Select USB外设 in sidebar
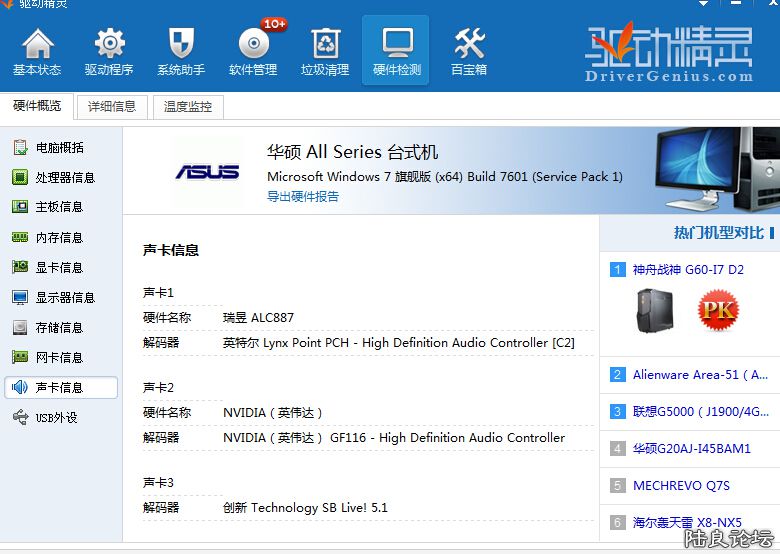 56,418
